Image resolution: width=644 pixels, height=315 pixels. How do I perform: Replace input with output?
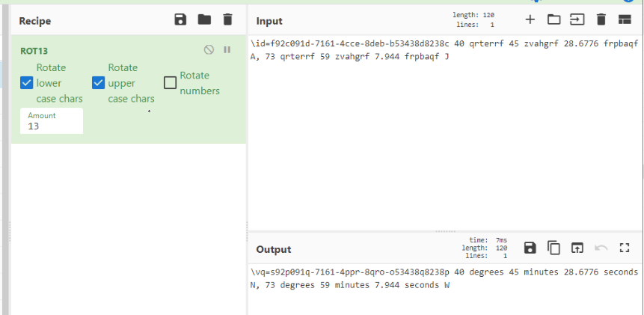click(x=577, y=248)
